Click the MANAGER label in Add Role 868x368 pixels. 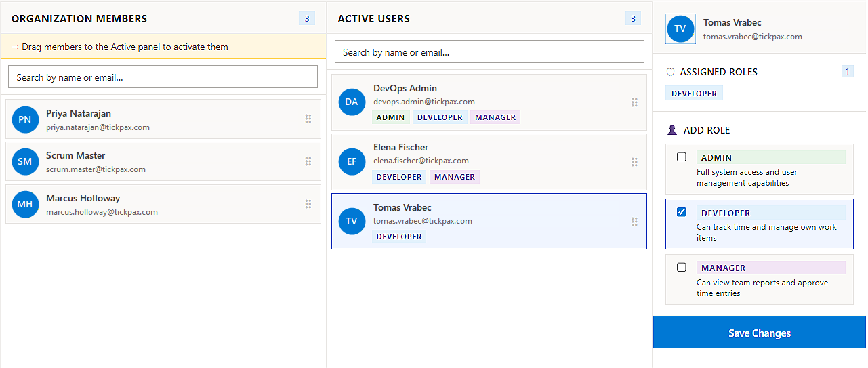pyautogui.click(x=771, y=268)
